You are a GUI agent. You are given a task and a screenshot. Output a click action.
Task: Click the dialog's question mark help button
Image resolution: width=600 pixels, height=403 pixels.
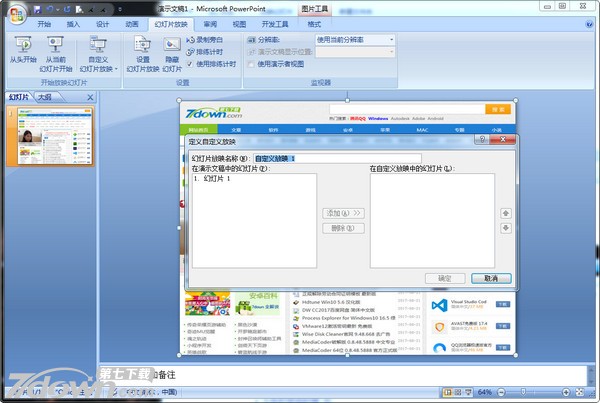[x=482, y=139]
